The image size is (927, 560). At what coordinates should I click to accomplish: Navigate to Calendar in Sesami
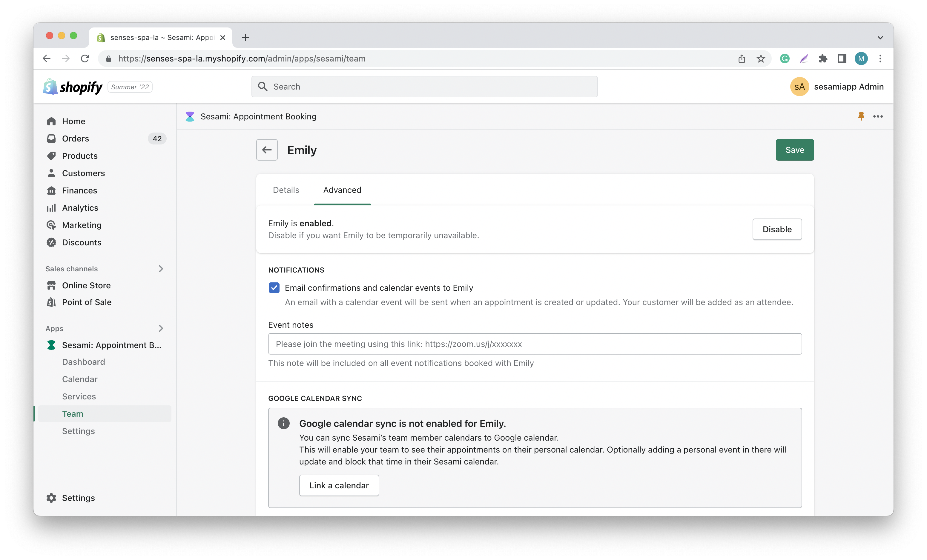[x=79, y=379]
